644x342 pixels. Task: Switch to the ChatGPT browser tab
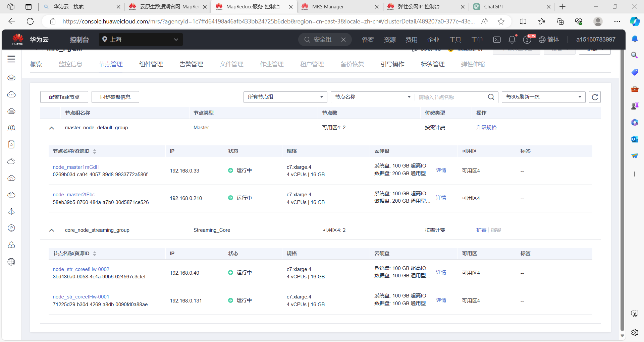pyautogui.click(x=512, y=7)
